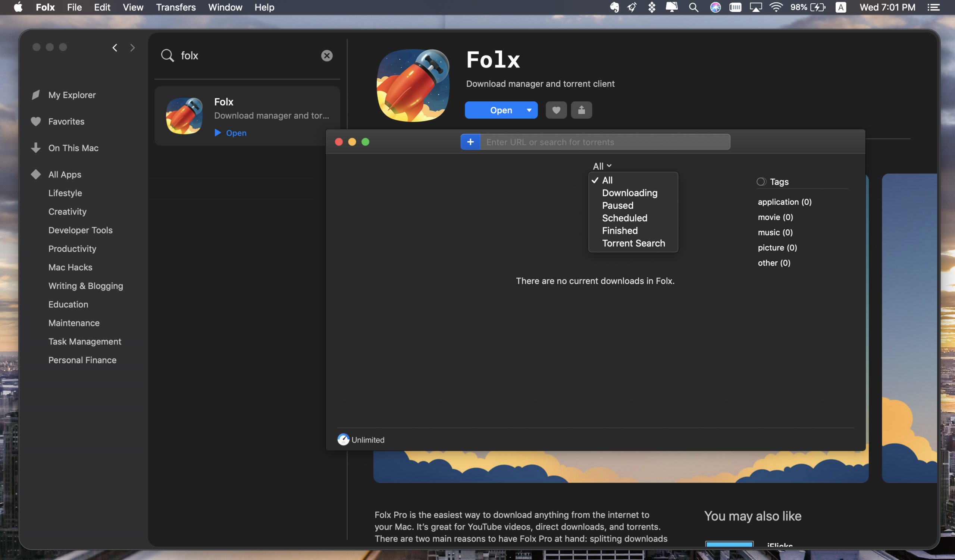Click the clear search (X) button in App Store
Image resolution: width=955 pixels, height=560 pixels.
(x=327, y=55)
